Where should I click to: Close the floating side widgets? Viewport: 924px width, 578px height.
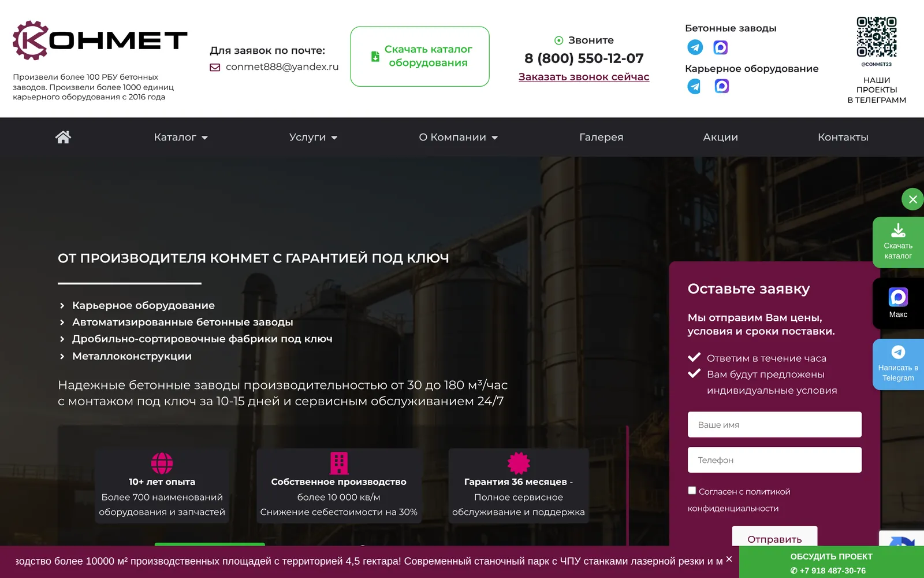point(913,199)
